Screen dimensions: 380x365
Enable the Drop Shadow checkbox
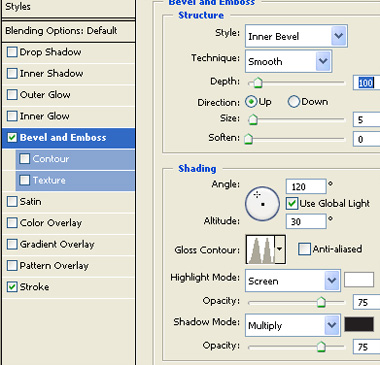pos(12,52)
